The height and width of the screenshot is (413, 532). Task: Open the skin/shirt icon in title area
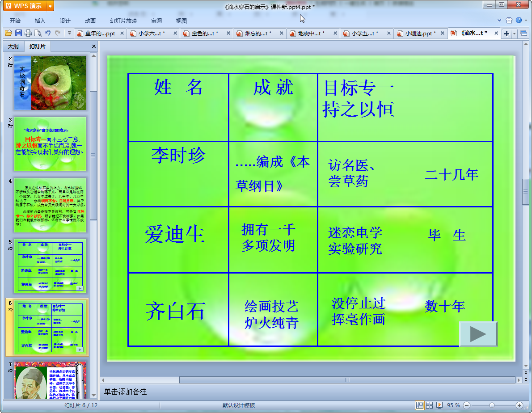509,21
